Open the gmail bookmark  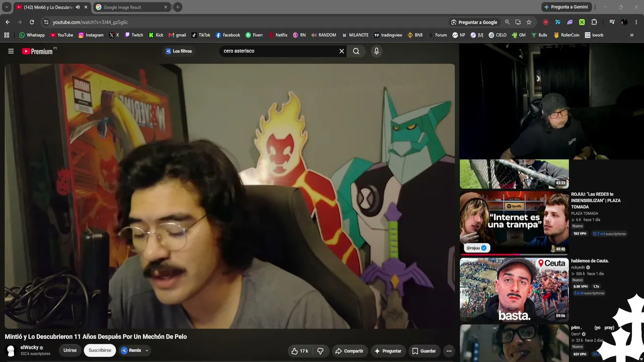(x=177, y=35)
